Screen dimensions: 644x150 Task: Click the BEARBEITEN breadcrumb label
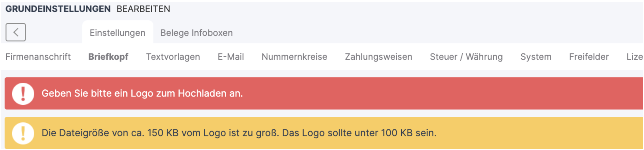point(143,9)
